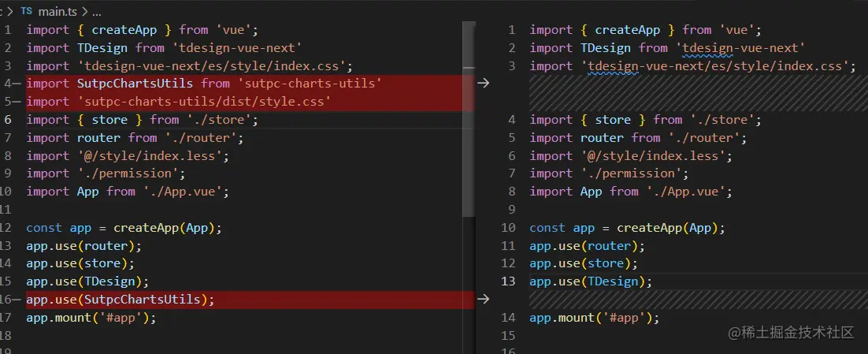Click deleted line 'sutpc-charts-utils/dist/style.css'

(179, 102)
